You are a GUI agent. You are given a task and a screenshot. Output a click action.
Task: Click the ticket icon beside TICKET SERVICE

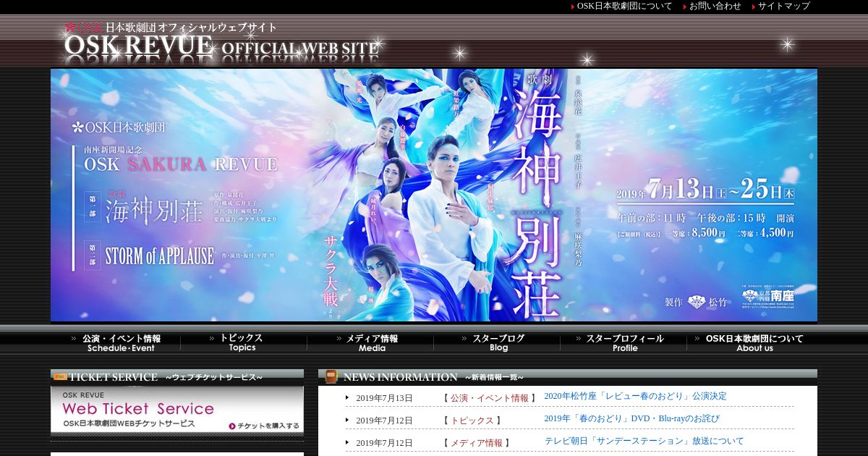click(60, 376)
